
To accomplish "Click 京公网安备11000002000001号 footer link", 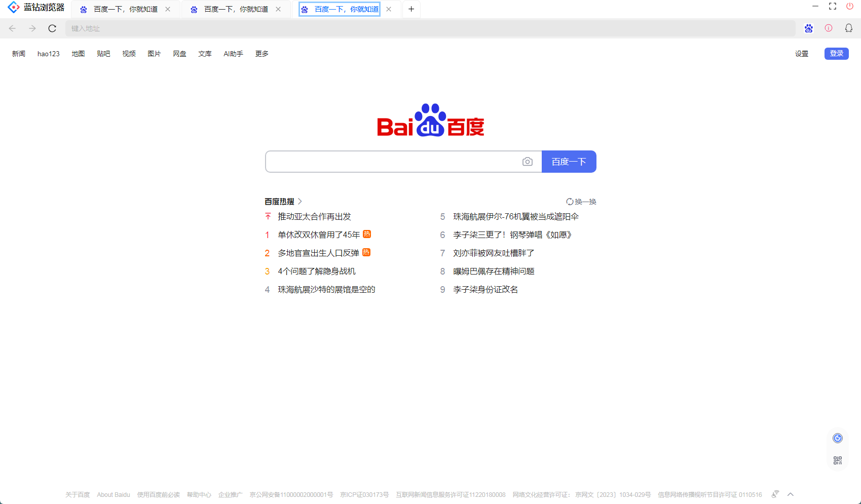I will click(x=291, y=495).
